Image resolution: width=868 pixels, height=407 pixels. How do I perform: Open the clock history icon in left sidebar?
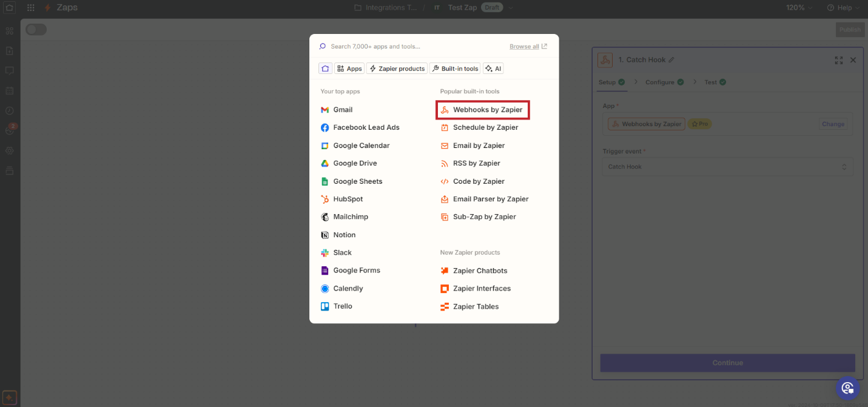[x=10, y=111]
